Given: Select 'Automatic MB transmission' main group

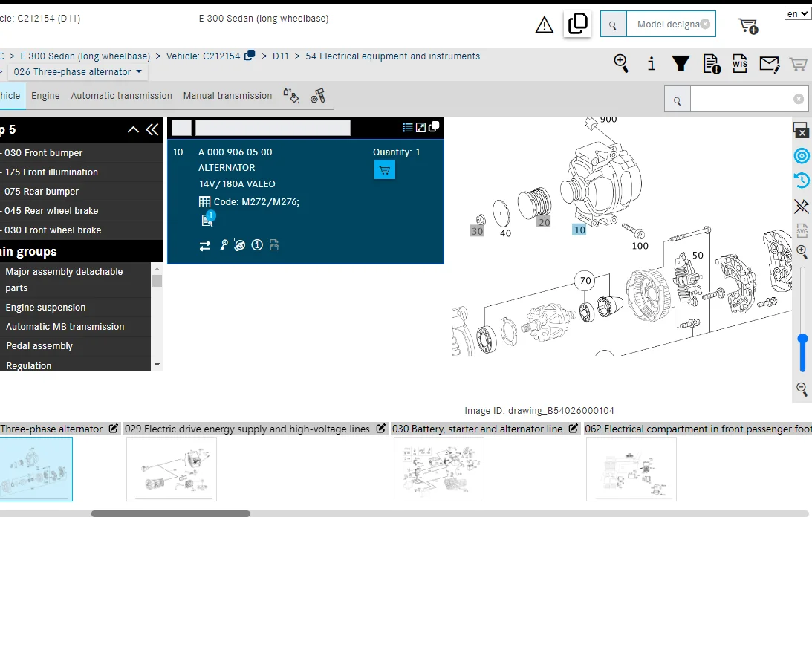Looking at the screenshot, I should 75,327.
